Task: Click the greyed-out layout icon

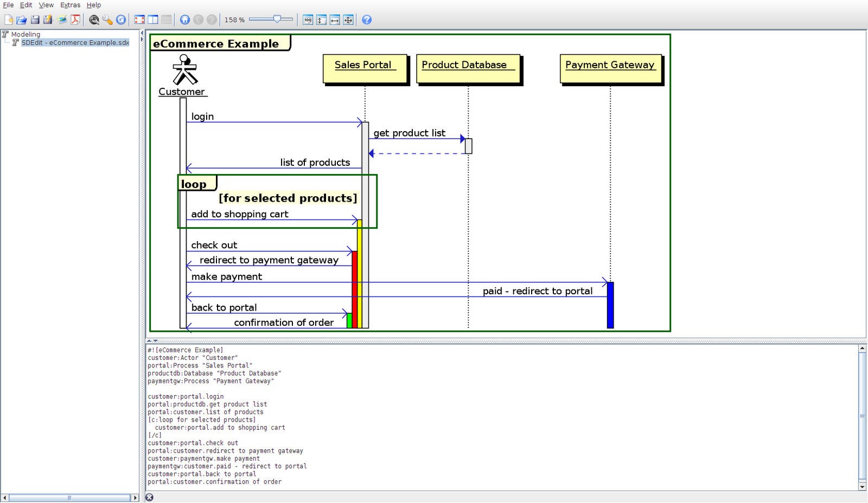Action: click(167, 20)
